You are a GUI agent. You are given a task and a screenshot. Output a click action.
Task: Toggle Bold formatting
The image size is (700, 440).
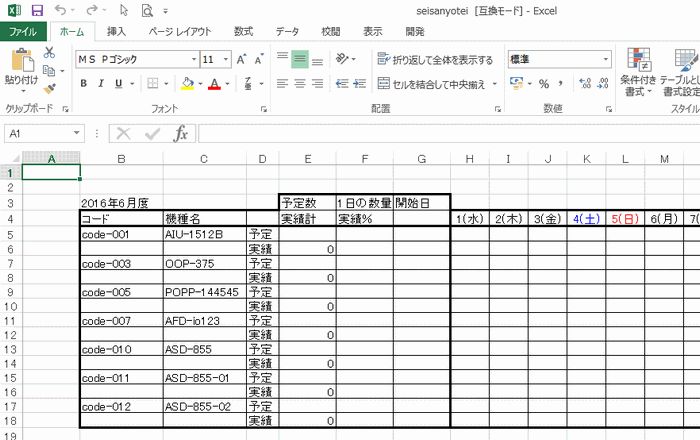[x=83, y=83]
